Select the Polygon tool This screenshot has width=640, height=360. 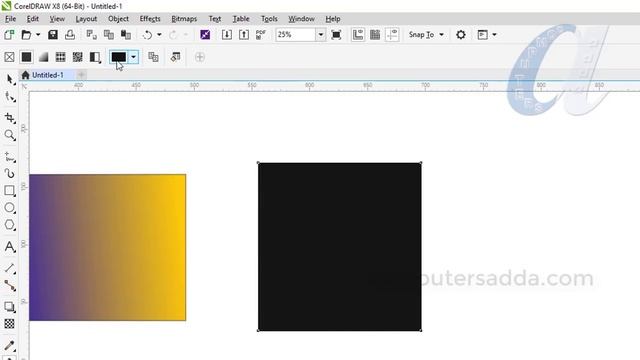[10, 225]
